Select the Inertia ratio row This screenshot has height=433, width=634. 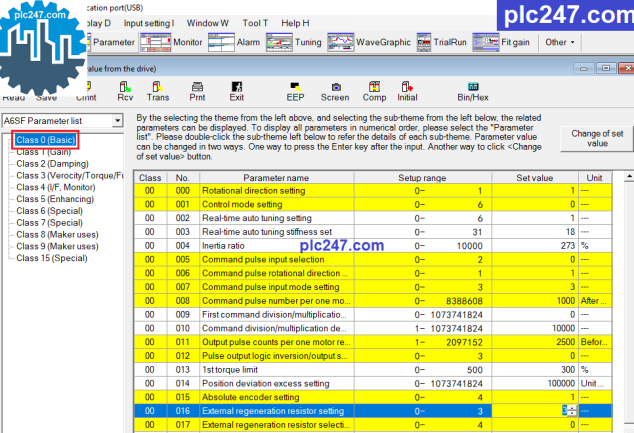coord(373,245)
